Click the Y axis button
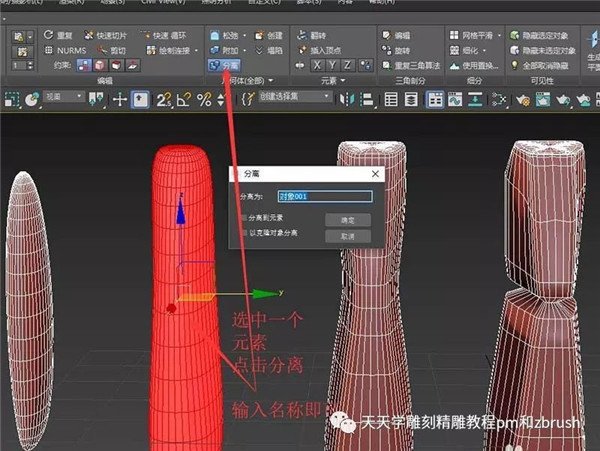 (332, 65)
